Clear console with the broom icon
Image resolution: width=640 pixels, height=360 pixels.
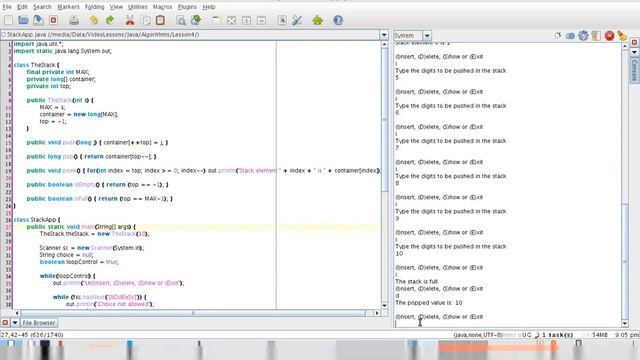tap(622, 36)
